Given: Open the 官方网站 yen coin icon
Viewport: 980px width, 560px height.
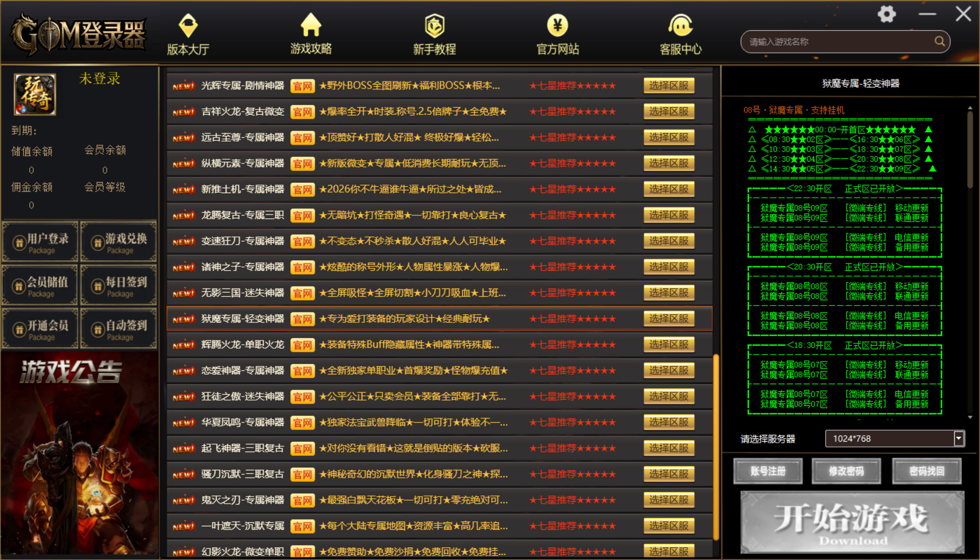Looking at the screenshot, I should (557, 26).
